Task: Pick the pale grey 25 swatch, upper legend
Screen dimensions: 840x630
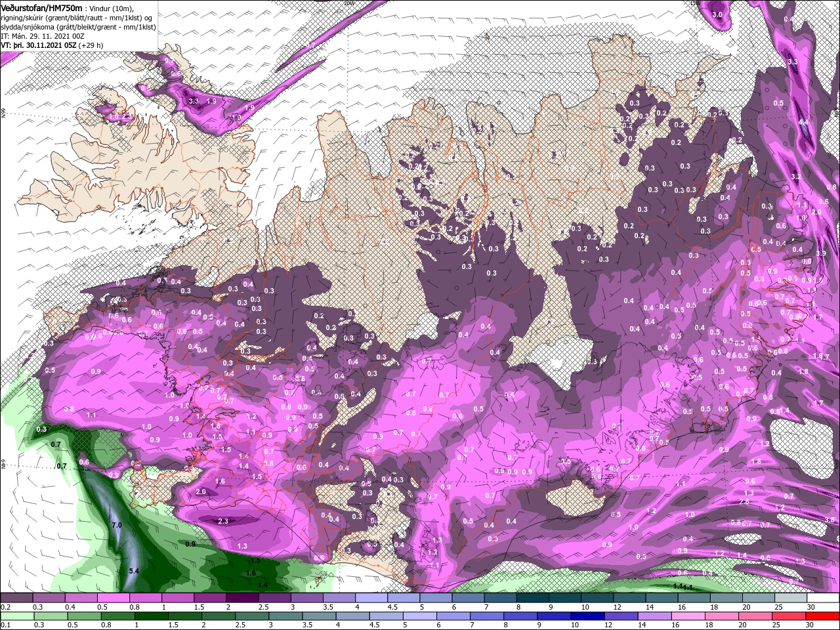Action: pos(791,598)
